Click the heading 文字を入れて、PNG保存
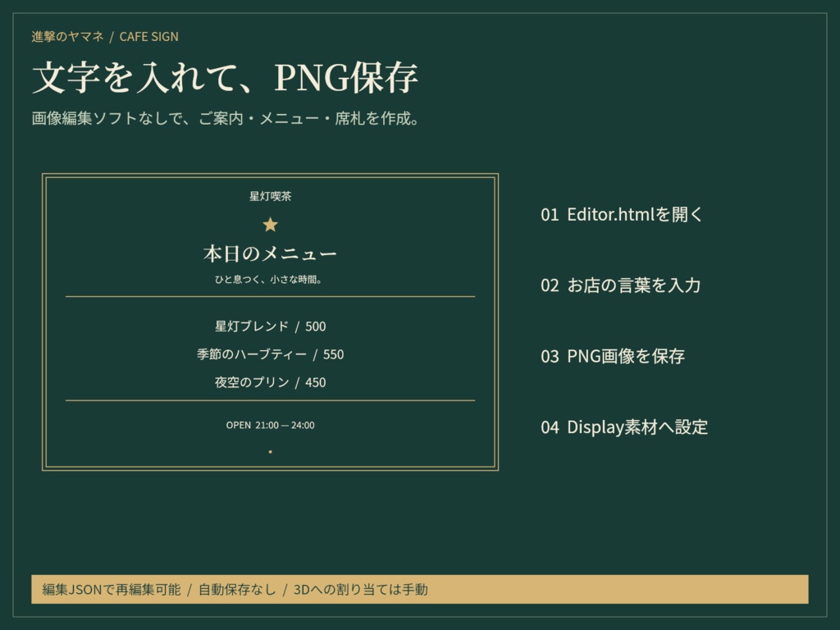This screenshot has width=840, height=630. [225, 78]
